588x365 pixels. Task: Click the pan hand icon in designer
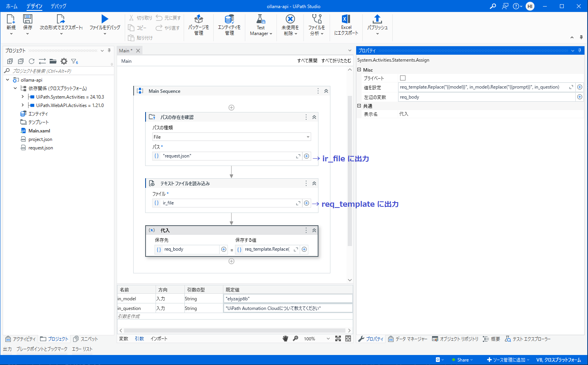pyautogui.click(x=285, y=338)
